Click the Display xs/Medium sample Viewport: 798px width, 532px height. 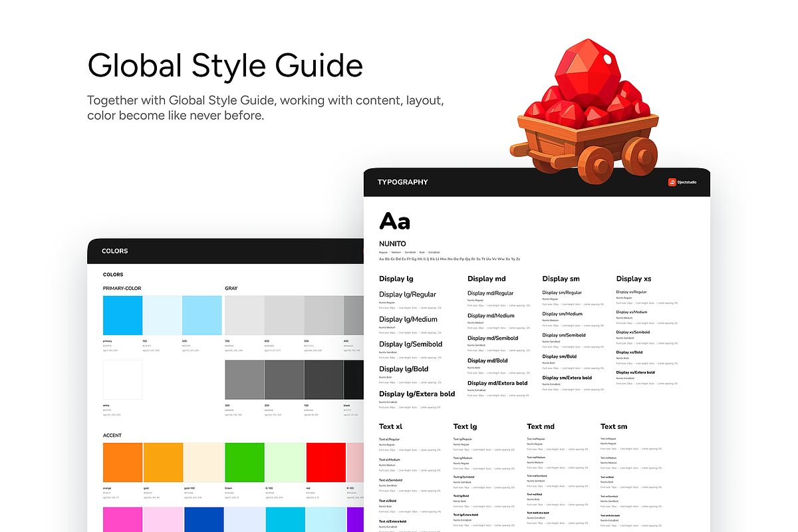(x=632, y=312)
